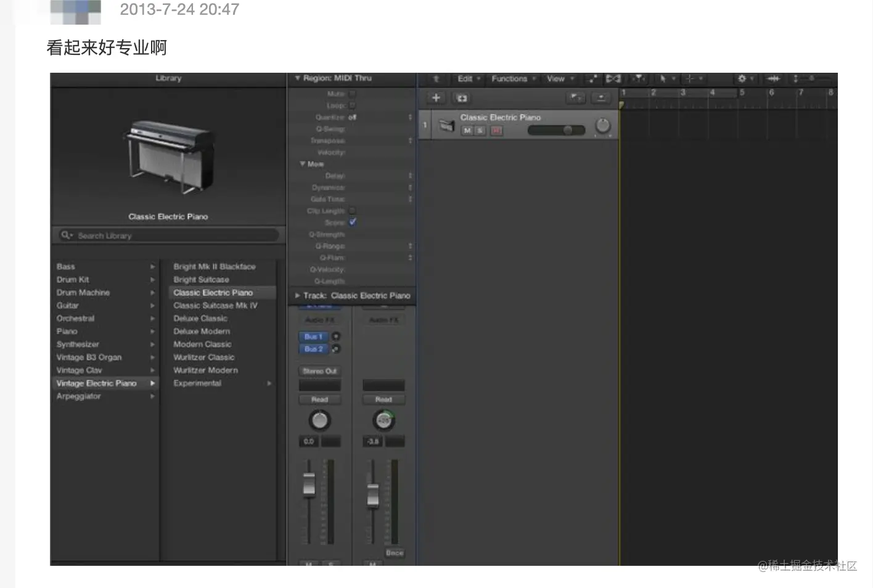Open the Functions menu

(510, 79)
